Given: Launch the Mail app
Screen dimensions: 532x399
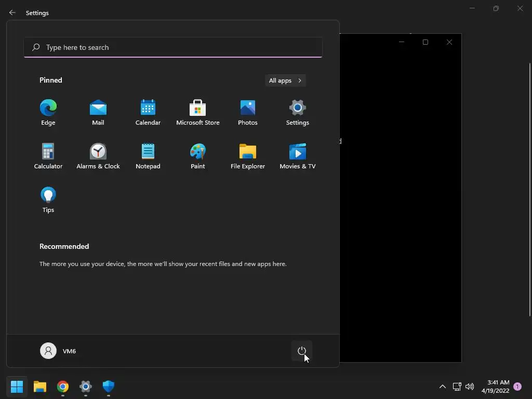Looking at the screenshot, I should pyautogui.click(x=98, y=113).
